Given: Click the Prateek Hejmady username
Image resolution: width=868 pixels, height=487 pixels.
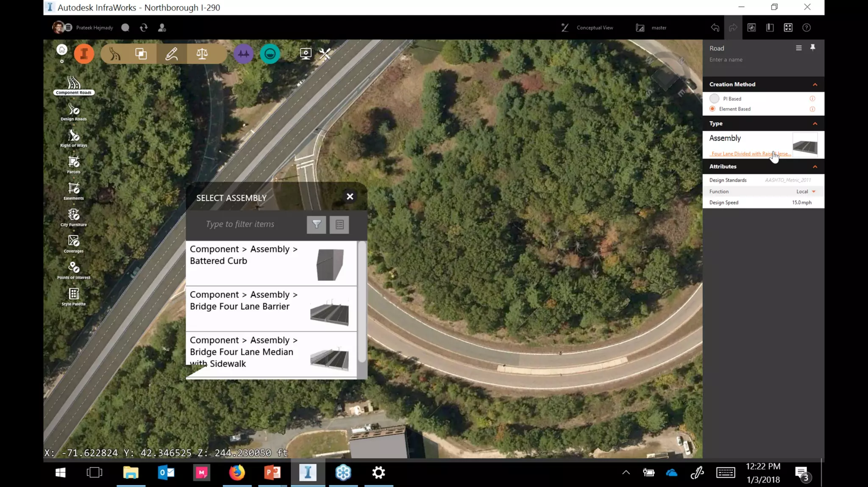Looking at the screenshot, I should tap(95, 28).
